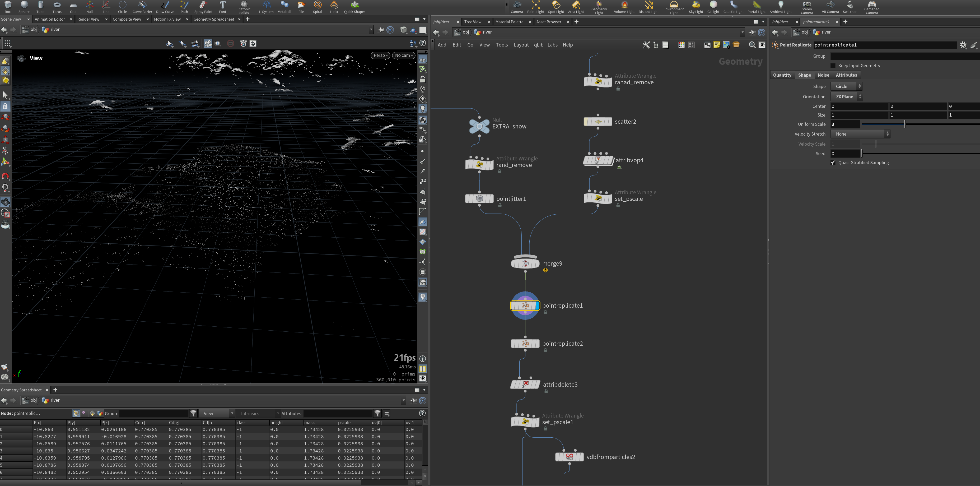Screen dimensions: 980x486
Task: Open the Shape dropdown set to Circle
Action: pyautogui.click(x=846, y=86)
